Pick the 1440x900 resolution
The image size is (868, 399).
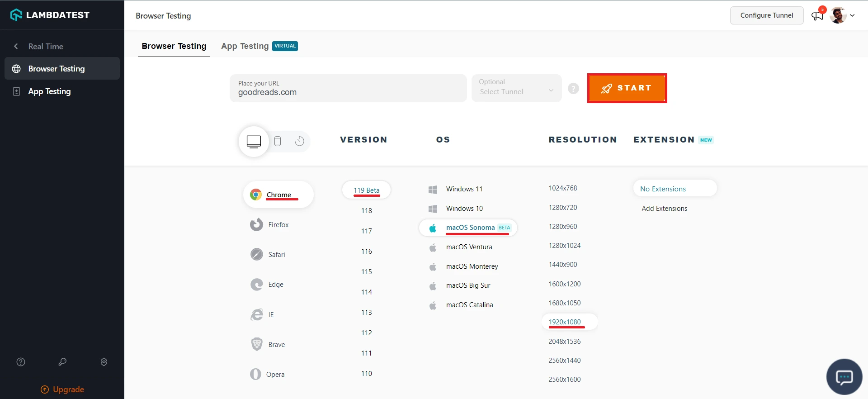click(562, 265)
